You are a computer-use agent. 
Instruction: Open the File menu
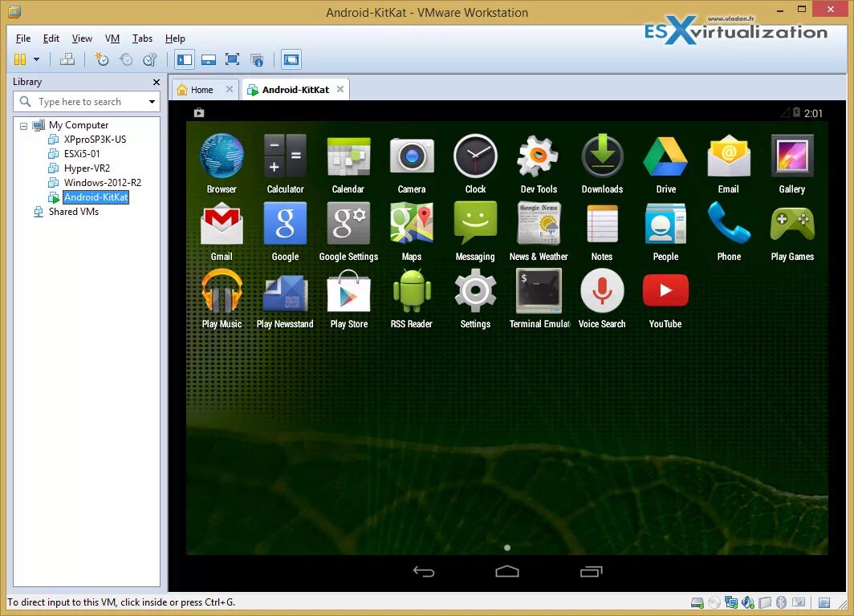[x=22, y=38]
